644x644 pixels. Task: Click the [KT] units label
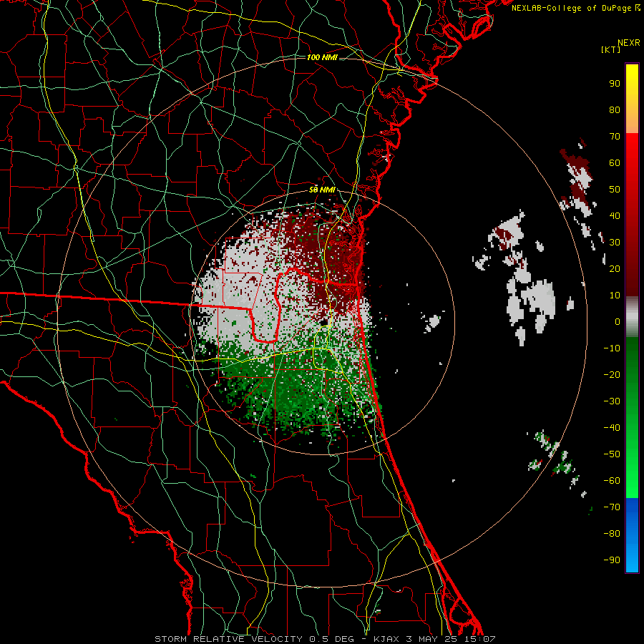(x=611, y=49)
